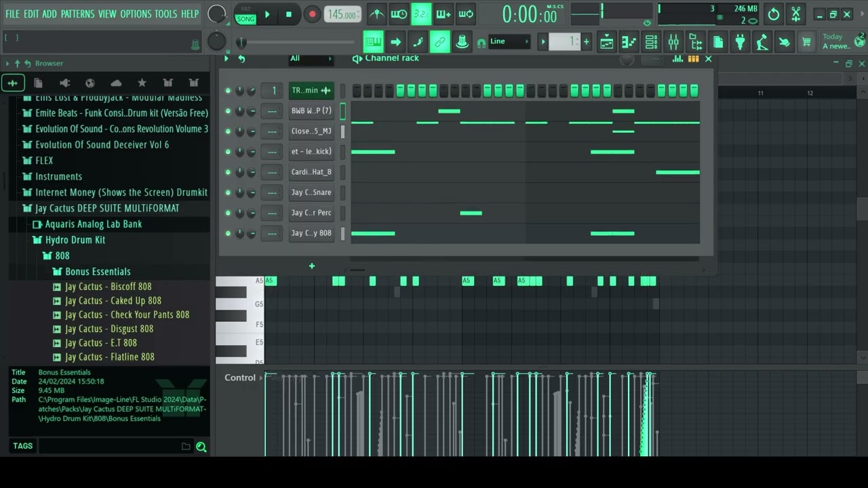Screen dimensions: 868x488
Task: Mute the Cardi..Hat_8 channel
Action: point(228,172)
